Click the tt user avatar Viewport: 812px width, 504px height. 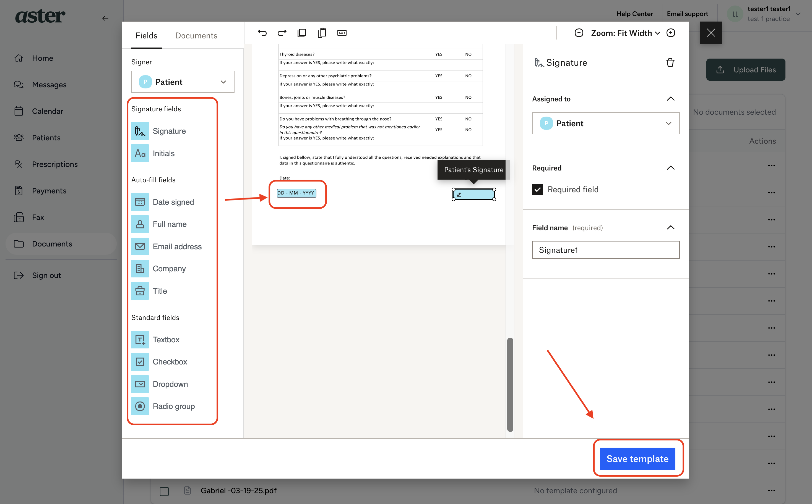735,14
